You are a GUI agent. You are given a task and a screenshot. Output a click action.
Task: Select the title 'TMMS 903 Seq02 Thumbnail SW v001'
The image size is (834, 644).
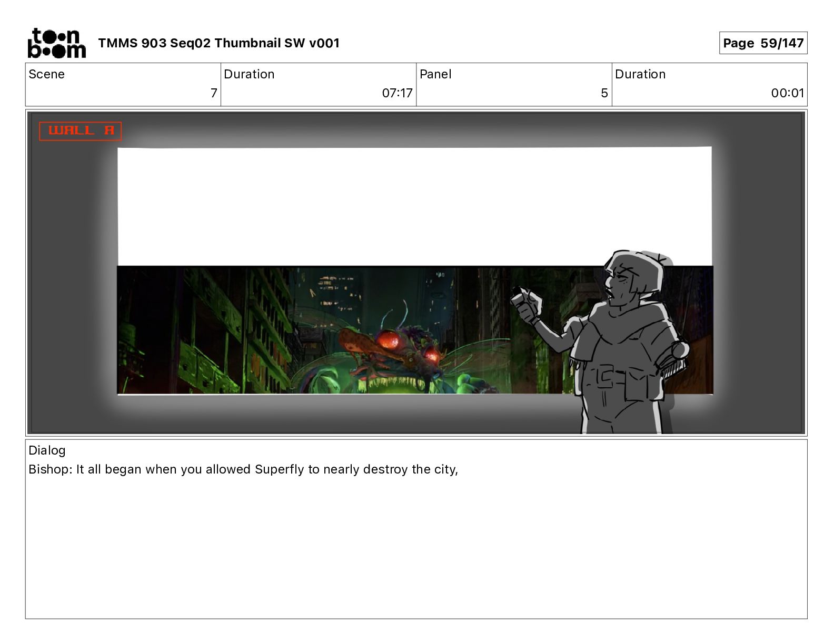(219, 43)
